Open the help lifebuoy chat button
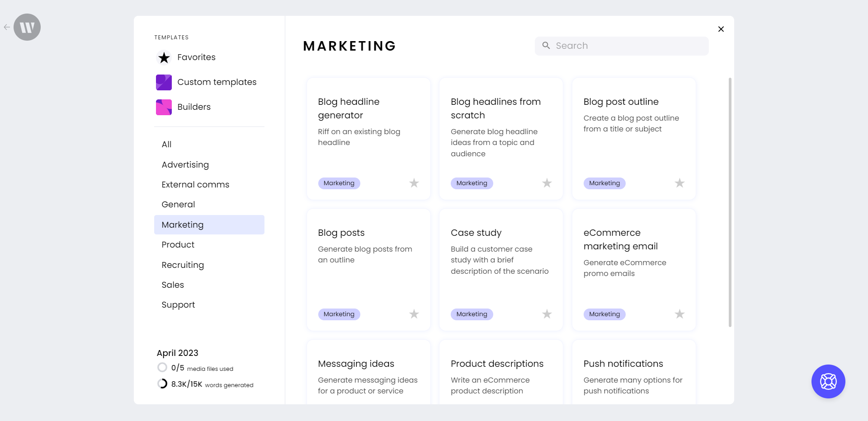Viewport: 868px width, 421px height. coord(828,381)
